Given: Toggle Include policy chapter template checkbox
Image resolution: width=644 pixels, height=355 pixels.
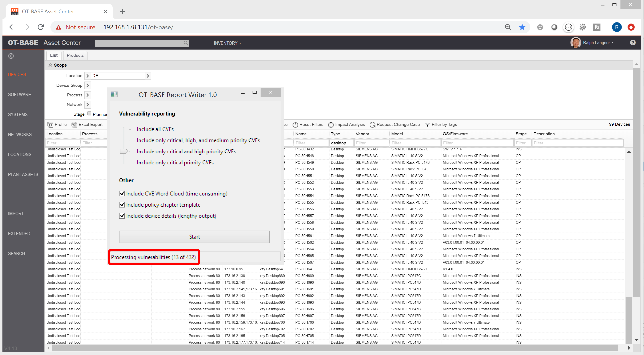Looking at the screenshot, I should [x=122, y=205].
